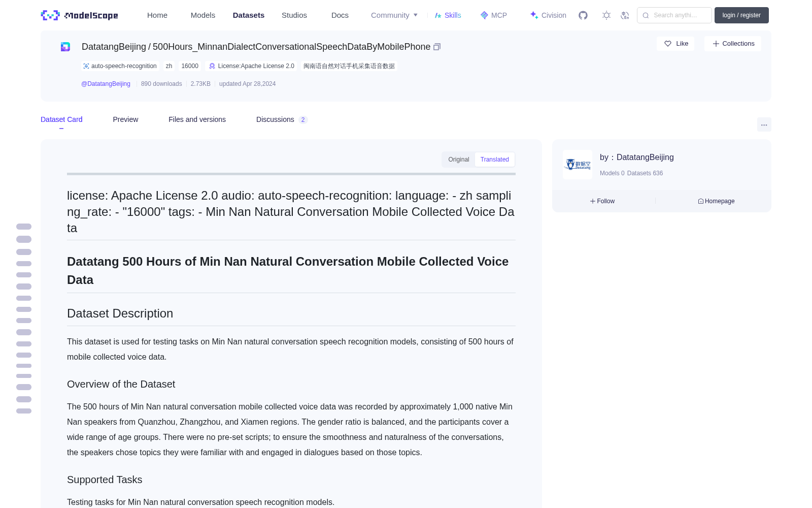Show the Original text version

tap(459, 160)
